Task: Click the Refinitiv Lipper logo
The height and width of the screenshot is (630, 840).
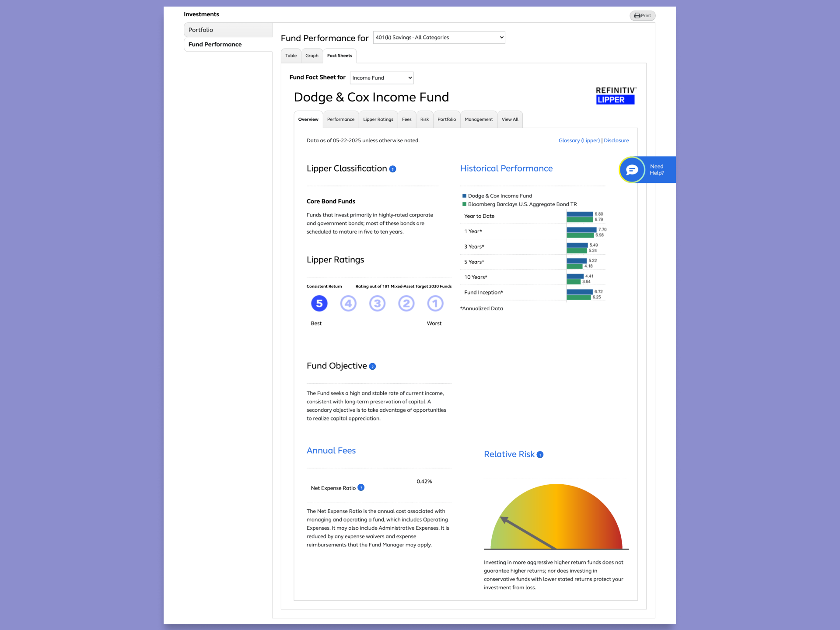Action: pyautogui.click(x=616, y=96)
